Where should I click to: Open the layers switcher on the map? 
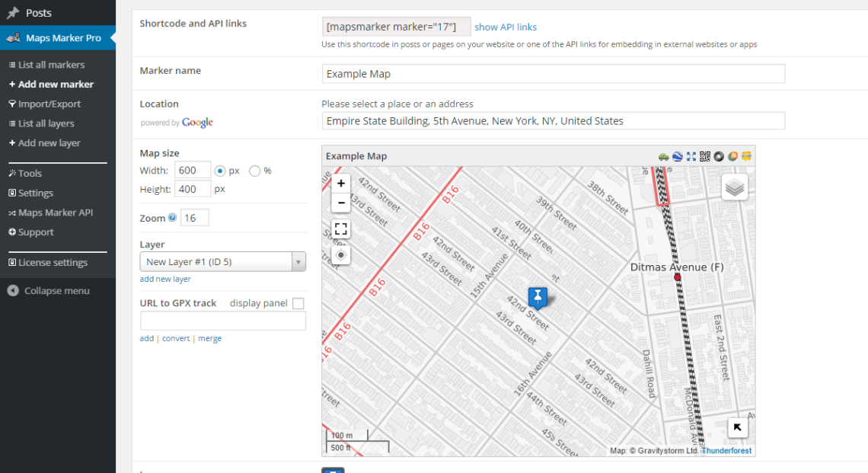tap(733, 186)
